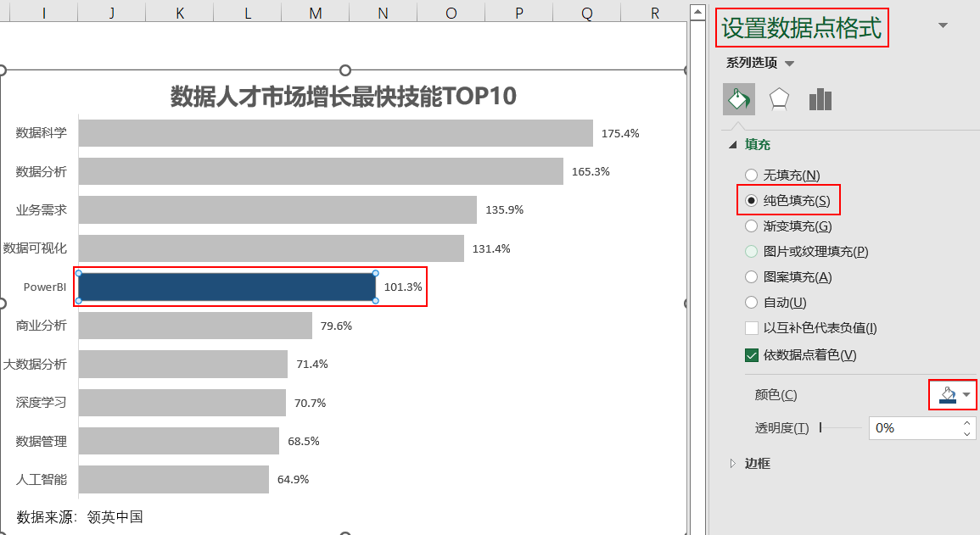Select the 纯色填充(S) radio button
Screen dimensions: 980x535
(751, 200)
